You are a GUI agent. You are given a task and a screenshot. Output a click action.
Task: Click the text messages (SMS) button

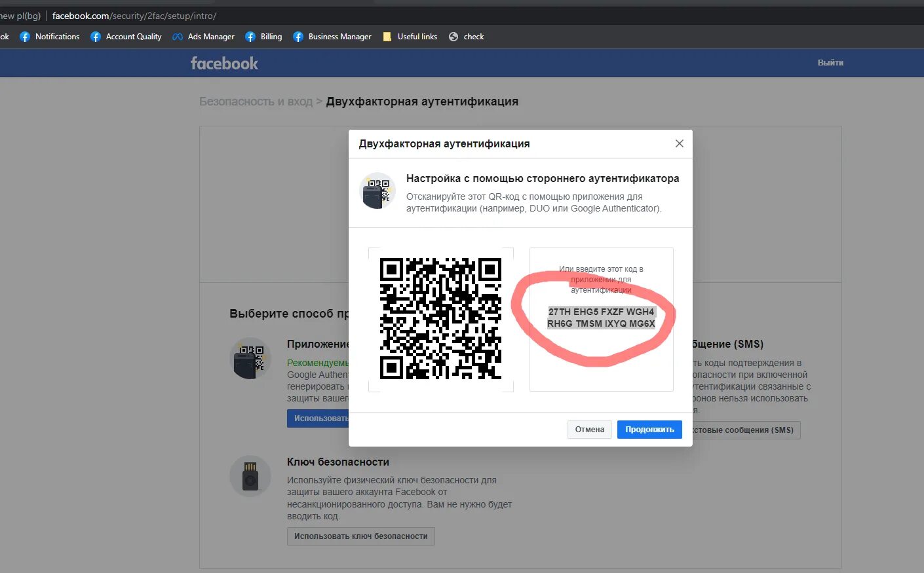tap(746, 430)
